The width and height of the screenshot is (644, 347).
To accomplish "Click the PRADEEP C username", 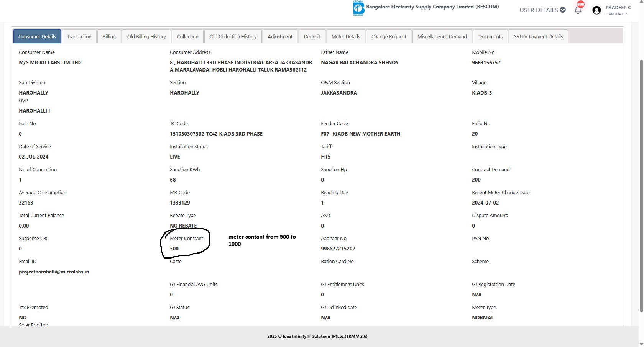I will coord(618,7).
